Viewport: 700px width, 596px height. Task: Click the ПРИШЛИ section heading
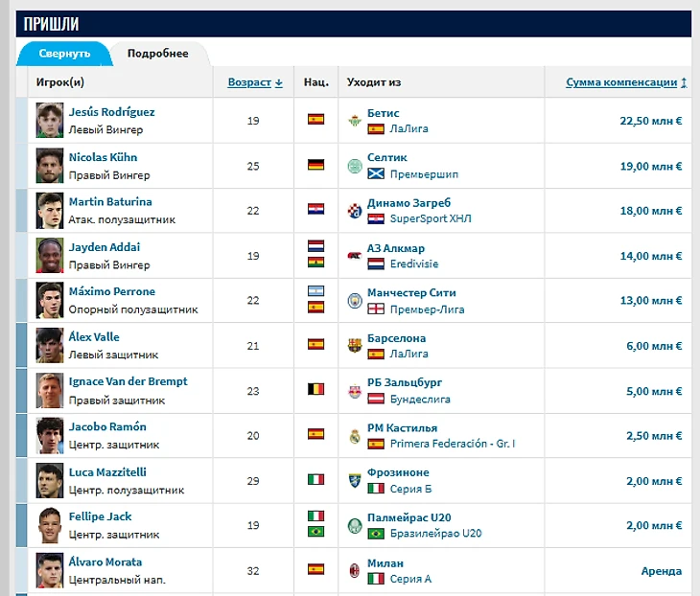click(52, 24)
